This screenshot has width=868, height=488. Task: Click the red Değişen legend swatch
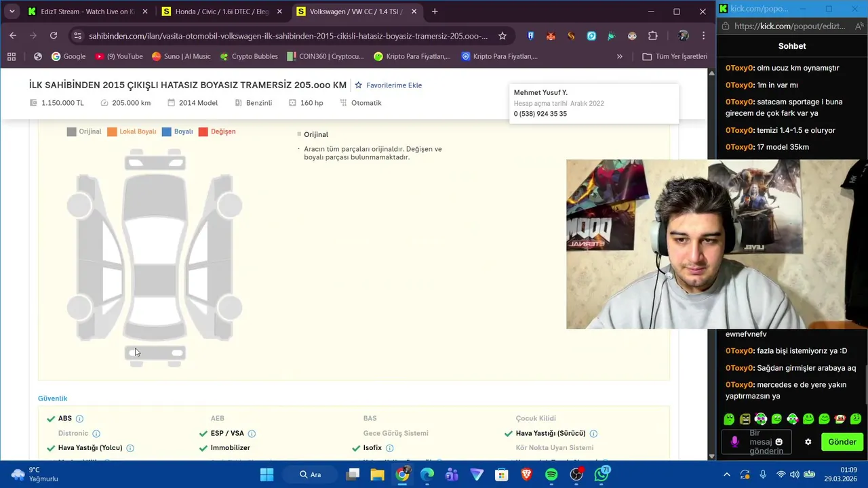pos(203,131)
